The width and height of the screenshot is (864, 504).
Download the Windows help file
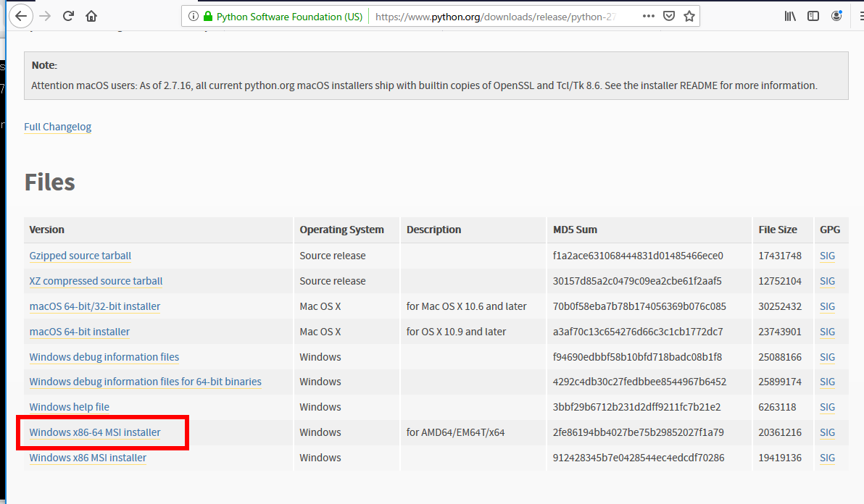(70, 407)
